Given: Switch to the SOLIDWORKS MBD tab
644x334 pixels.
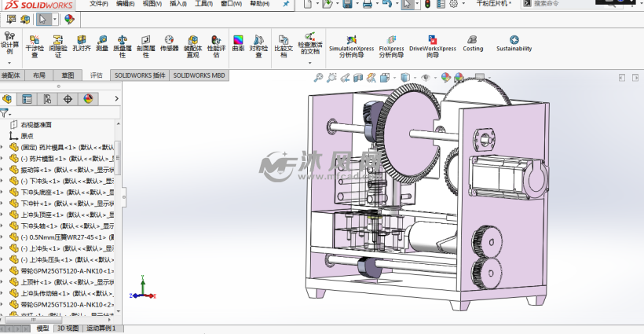Looking at the screenshot, I should [199, 75].
